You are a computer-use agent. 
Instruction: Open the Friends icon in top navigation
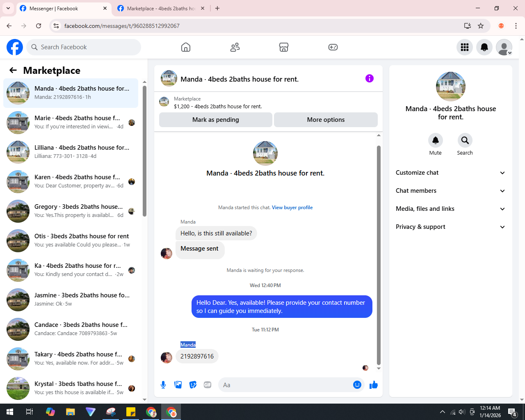(235, 47)
